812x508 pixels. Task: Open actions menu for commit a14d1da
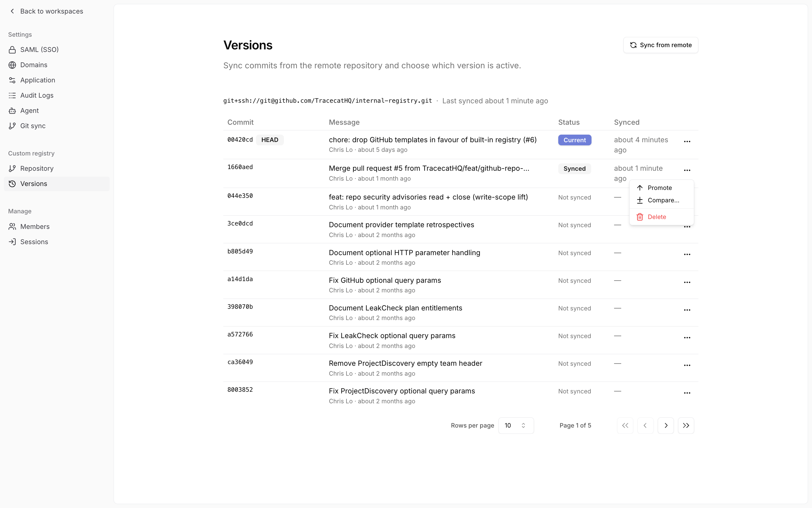pos(687,282)
